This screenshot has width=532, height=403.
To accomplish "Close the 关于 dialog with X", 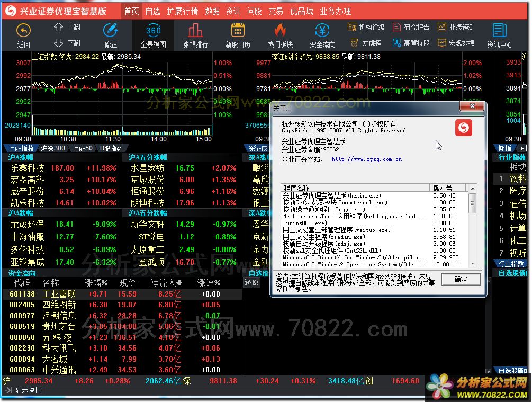I will [472, 106].
